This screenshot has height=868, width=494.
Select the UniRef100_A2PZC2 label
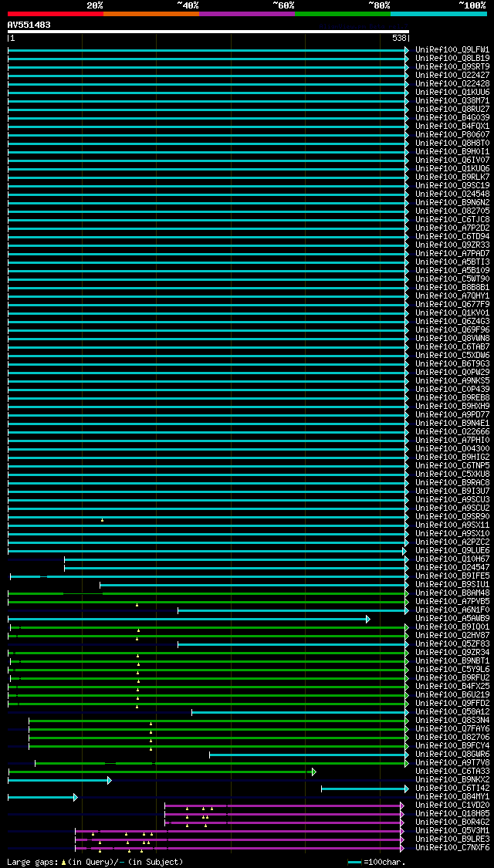pos(452,542)
